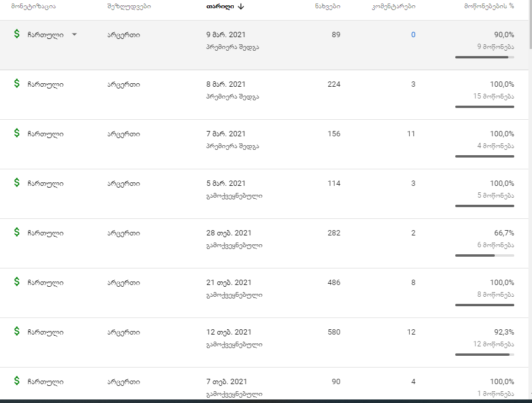Click monetization dollar icon for 9 Mar. 2021 video
The image size is (532, 403).
(x=17, y=34)
